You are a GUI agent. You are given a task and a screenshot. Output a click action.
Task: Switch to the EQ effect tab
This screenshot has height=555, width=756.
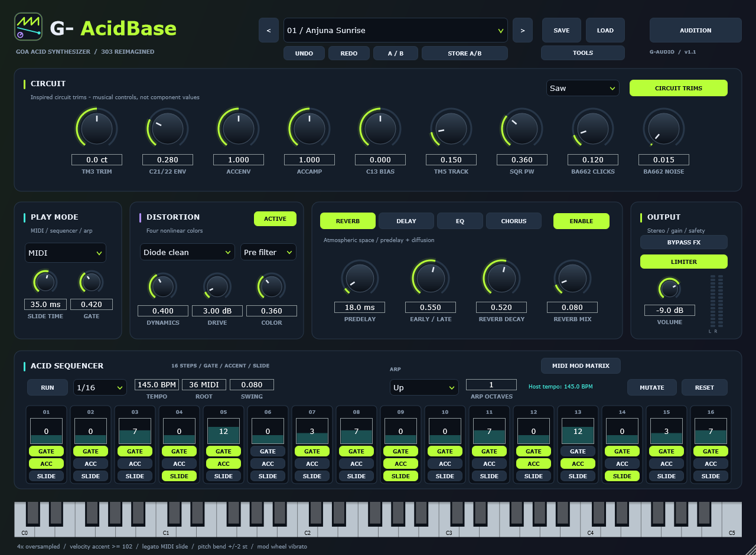[460, 221]
